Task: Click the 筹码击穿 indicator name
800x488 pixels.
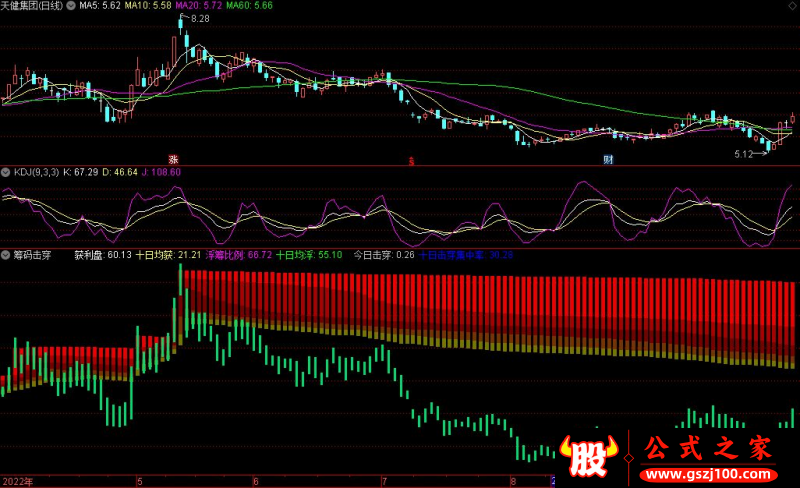Action: [32, 255]
